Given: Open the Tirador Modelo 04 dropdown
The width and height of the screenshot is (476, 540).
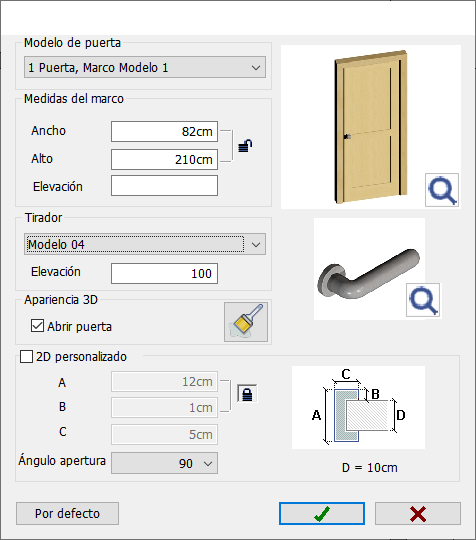Looking at the screenshot, I should coord(145,245).
